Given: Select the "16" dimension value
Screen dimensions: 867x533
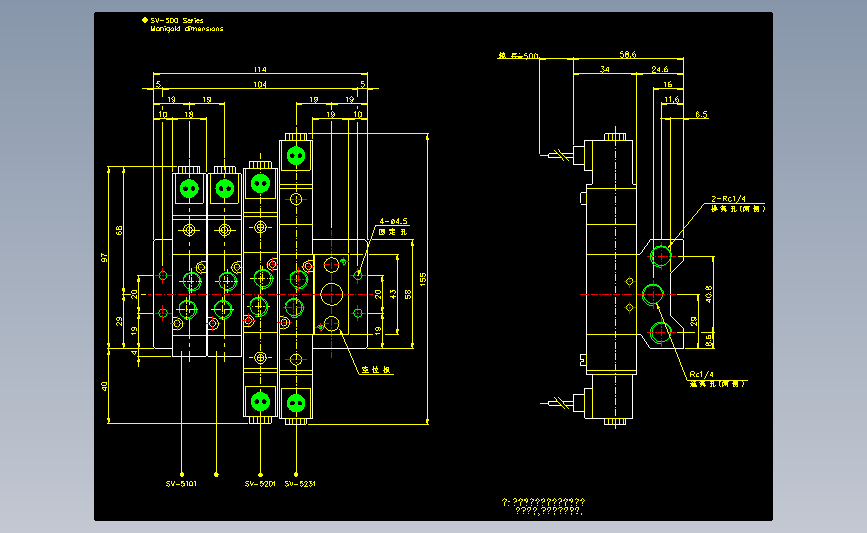Looking at the screenshot, I should pos(668,85).
